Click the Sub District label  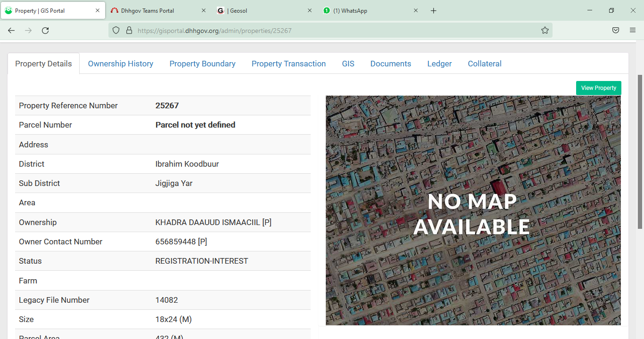40,183
